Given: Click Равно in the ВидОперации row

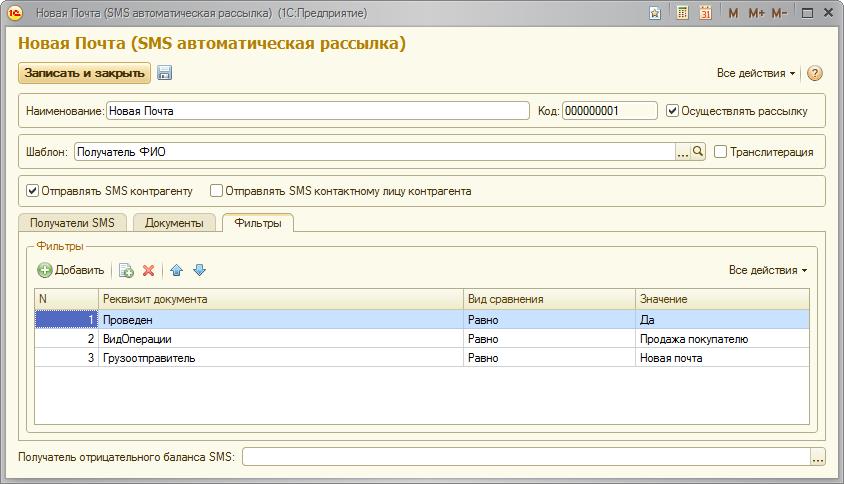Looking at the screenshot, I should 549,339.
